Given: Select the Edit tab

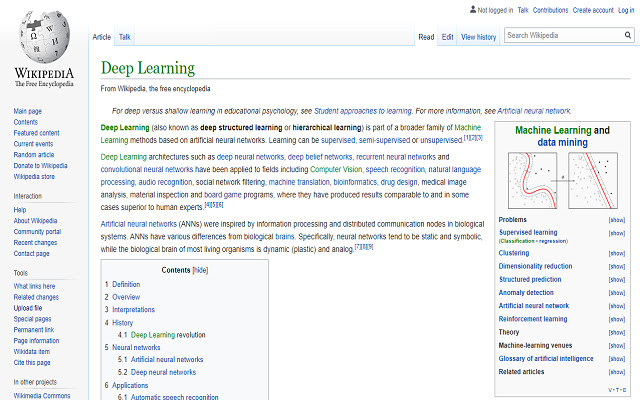Looking at the screenshot, I should click(x=448, y=37).
